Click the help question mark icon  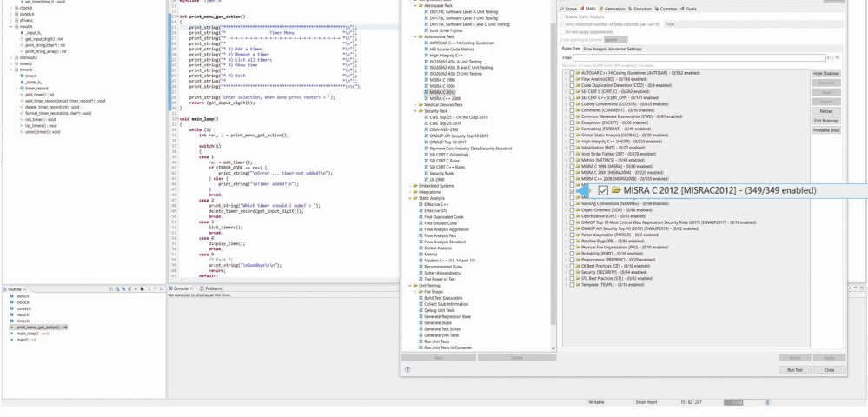pyautogui.click(x=407, y=369)
